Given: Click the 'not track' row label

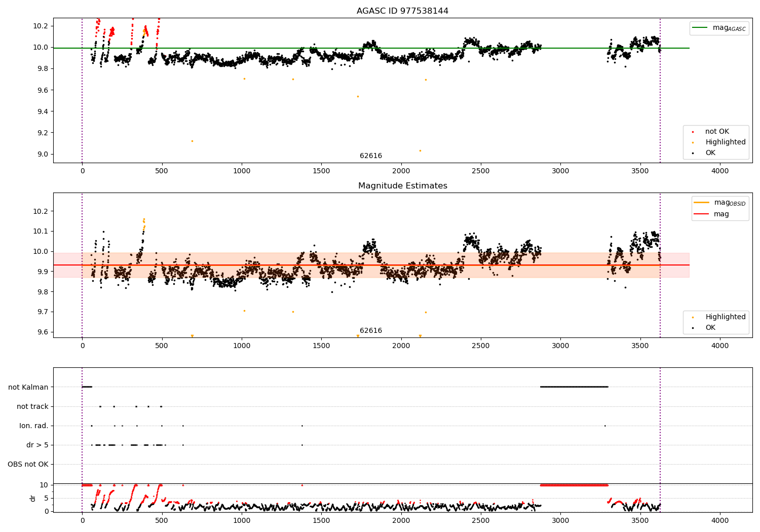Looking at the screenshot, I should click(32, 406).
